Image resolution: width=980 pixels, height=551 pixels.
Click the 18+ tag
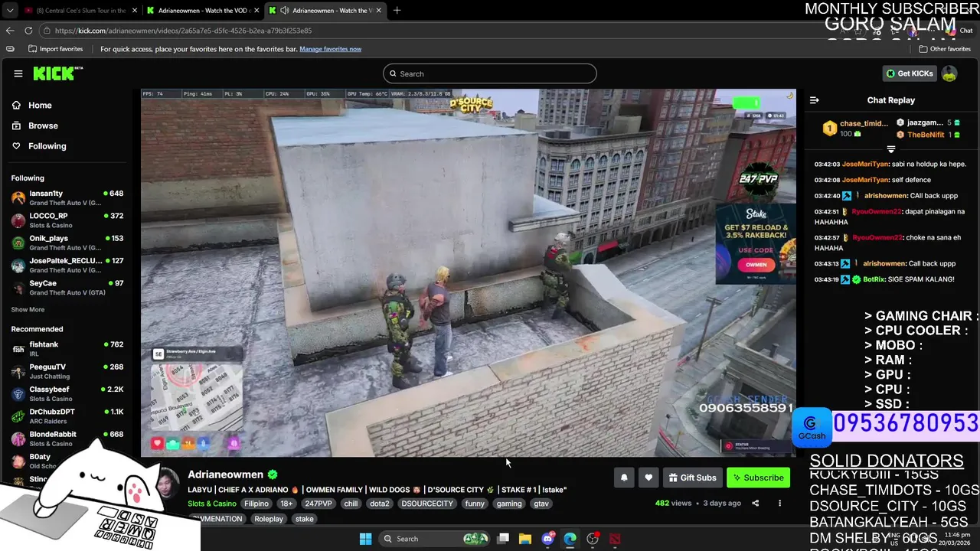click(286, 504)
